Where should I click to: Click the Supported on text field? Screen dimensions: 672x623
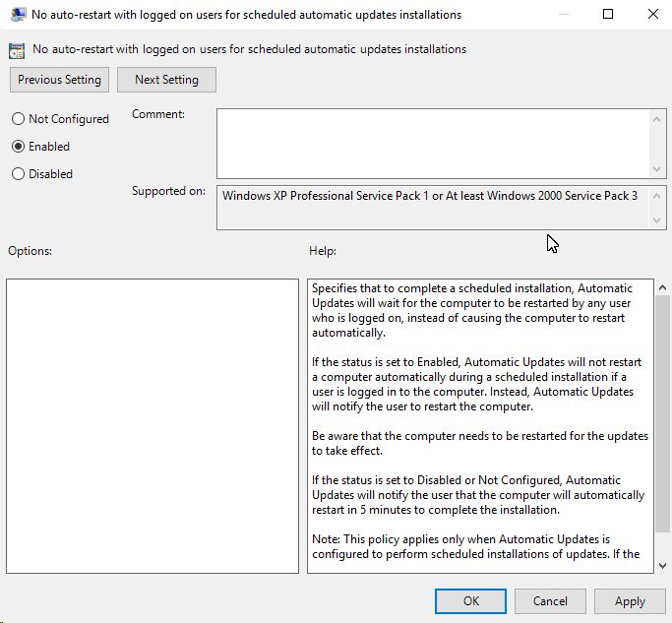433,208
